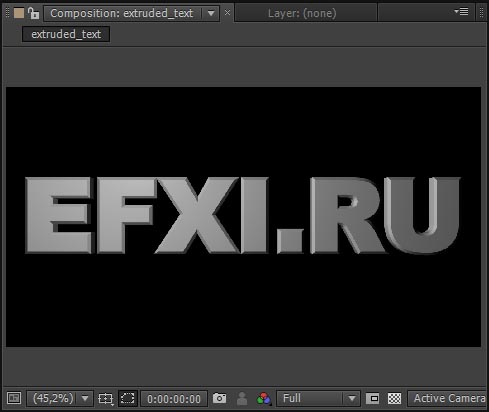The image size is (489, 412).
Task: Select the extruded_text breadcrumb tab
Action: pos(66,34)
